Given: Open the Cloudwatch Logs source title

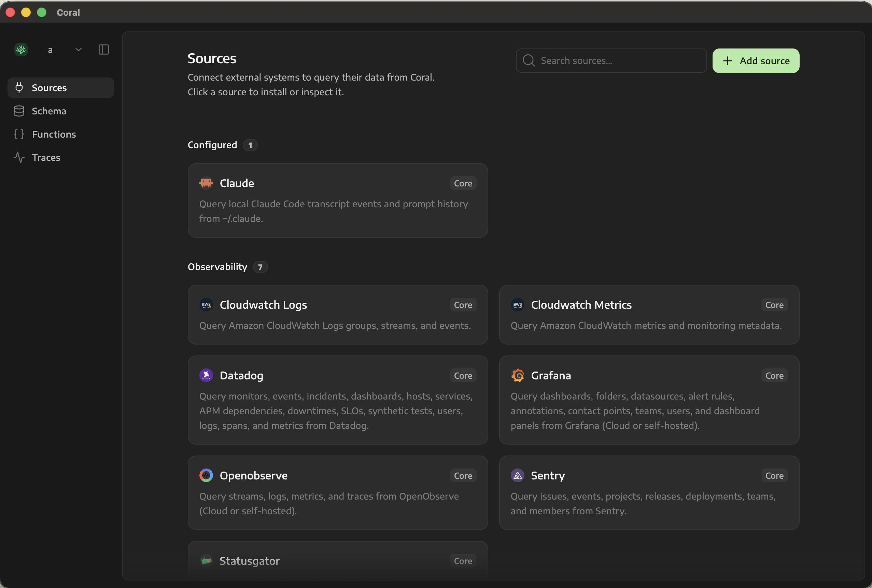Looking at the screenshot, I should coord(263,305).
